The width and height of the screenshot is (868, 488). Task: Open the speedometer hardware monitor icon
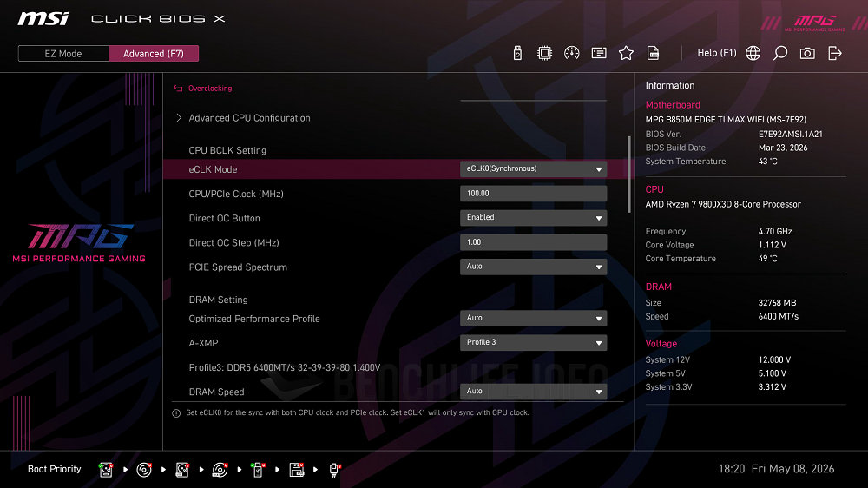(x=572, y=53)
